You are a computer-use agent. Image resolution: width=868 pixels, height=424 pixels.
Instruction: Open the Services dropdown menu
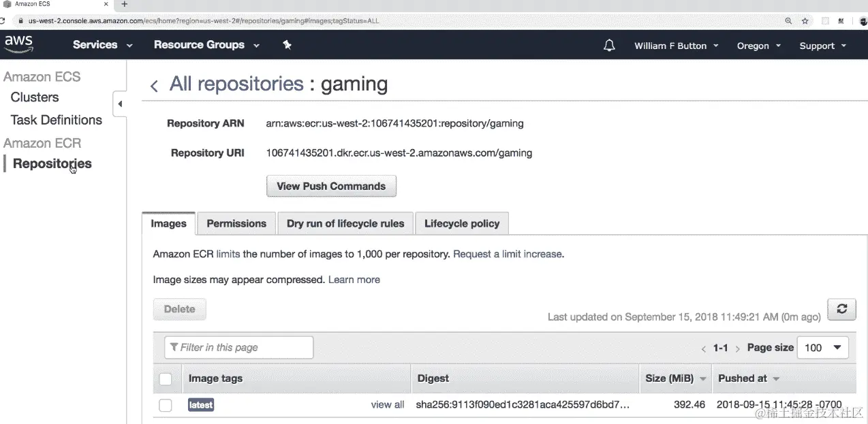click(102, 45)
